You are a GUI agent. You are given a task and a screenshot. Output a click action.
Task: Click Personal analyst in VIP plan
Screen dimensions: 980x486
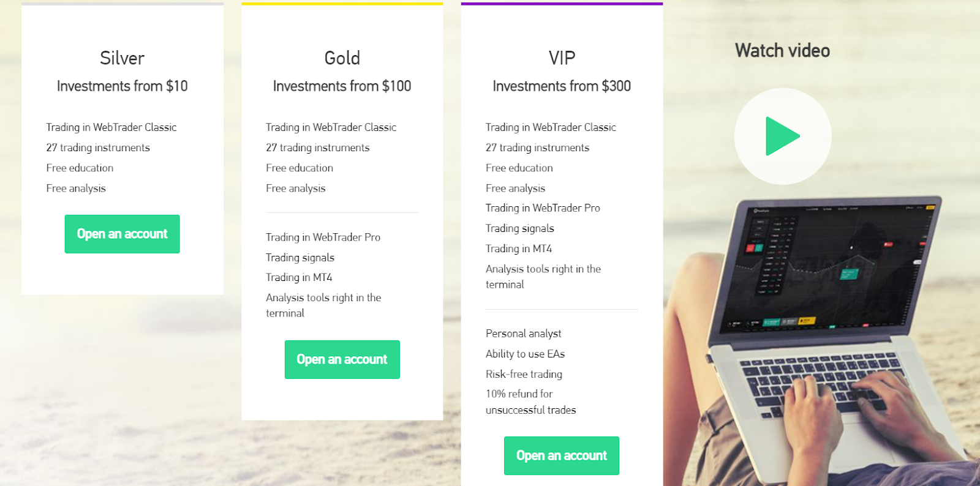tap(524, 334)
